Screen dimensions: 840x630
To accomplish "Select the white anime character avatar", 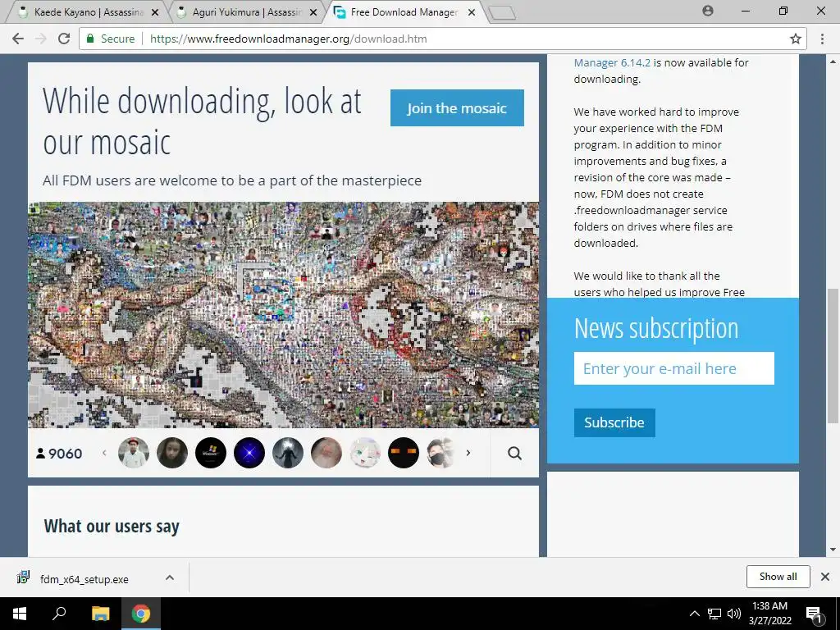I will click(365, 453).
